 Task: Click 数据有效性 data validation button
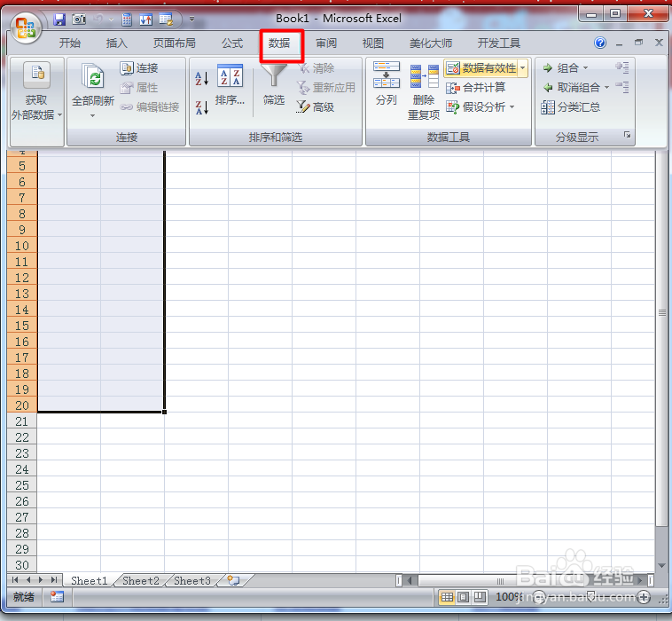point(481,68)
